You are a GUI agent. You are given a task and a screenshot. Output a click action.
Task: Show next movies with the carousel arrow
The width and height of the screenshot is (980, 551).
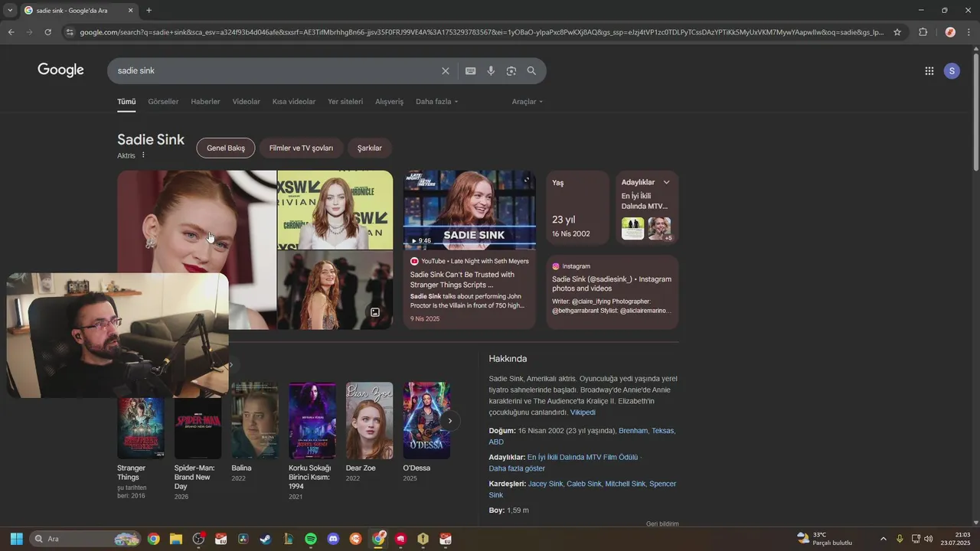pos(450,420)
